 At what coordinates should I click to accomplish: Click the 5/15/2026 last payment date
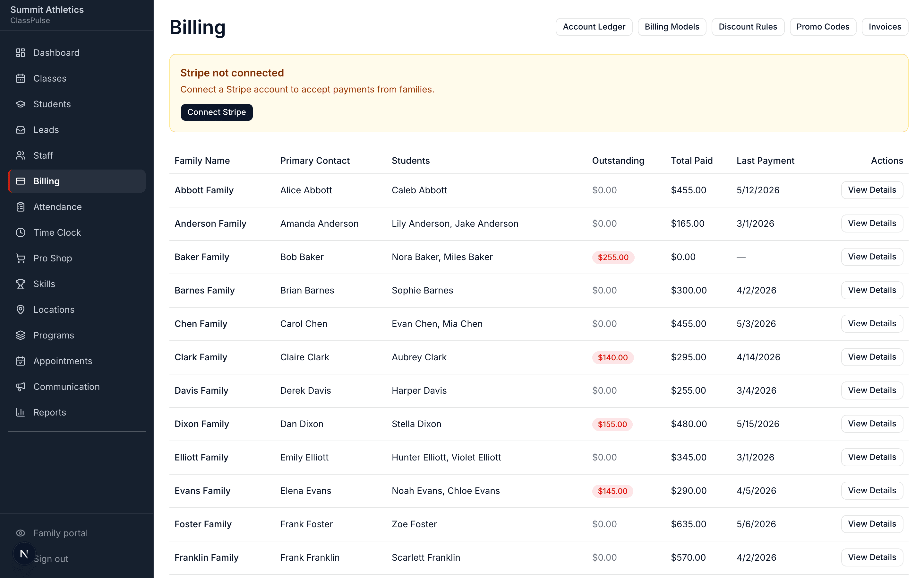pos(757,424)
